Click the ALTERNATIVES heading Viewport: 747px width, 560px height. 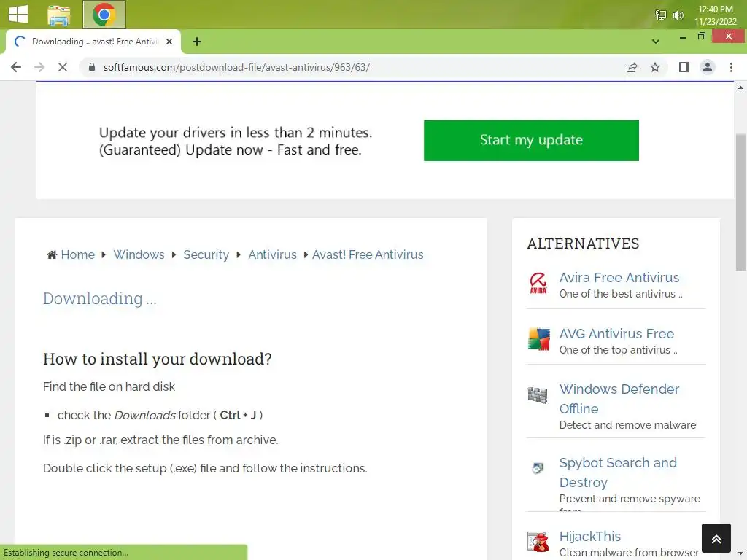click(583, 244)
